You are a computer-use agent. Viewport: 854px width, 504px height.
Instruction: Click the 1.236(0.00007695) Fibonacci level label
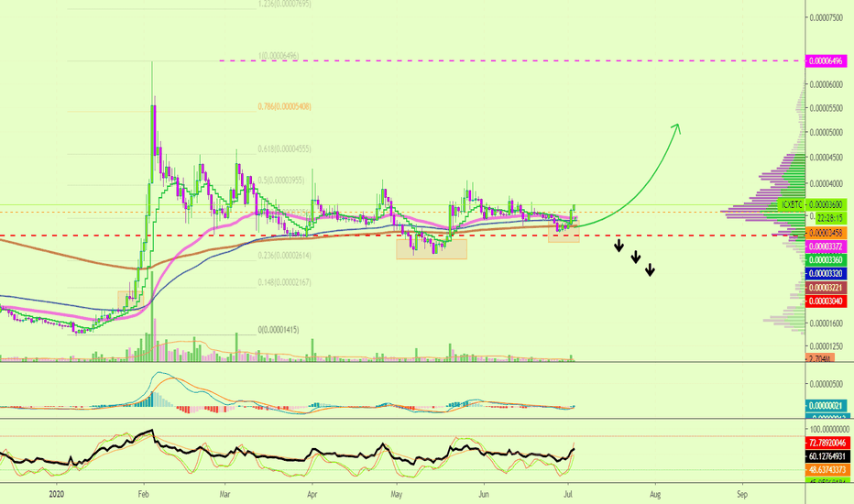click(285, 5)
